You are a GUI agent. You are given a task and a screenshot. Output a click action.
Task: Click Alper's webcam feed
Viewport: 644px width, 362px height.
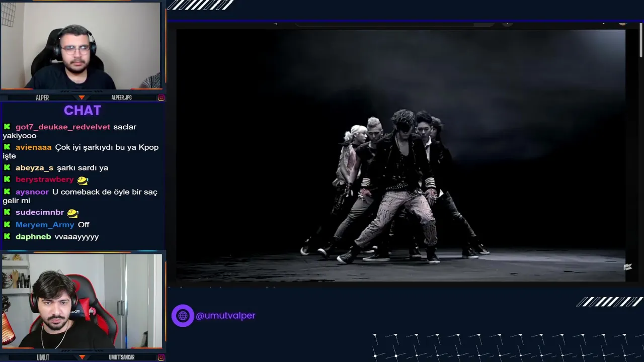[x=80, y=46]
